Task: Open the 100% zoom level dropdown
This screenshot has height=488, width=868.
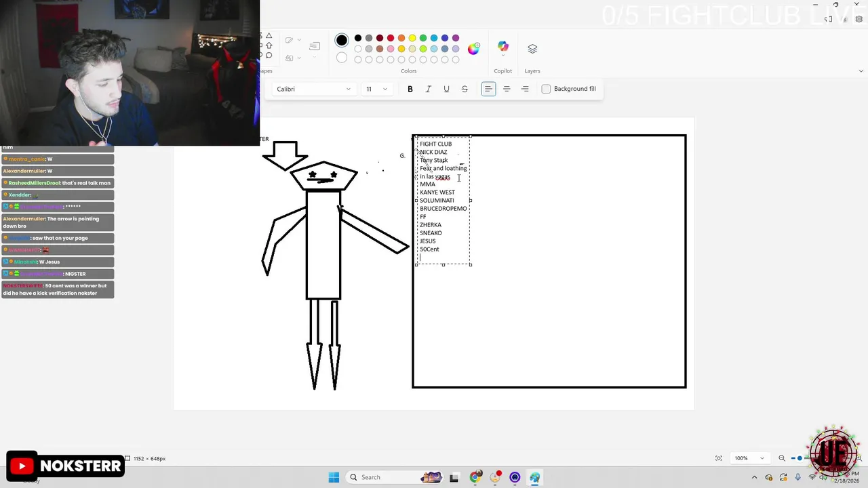Action: click(750, 458)
